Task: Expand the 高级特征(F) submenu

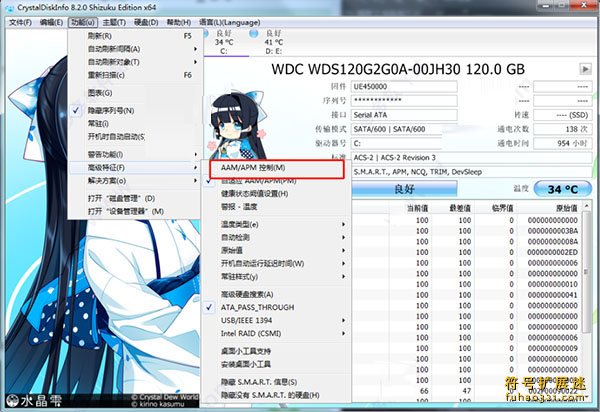Action: (135, 168)
